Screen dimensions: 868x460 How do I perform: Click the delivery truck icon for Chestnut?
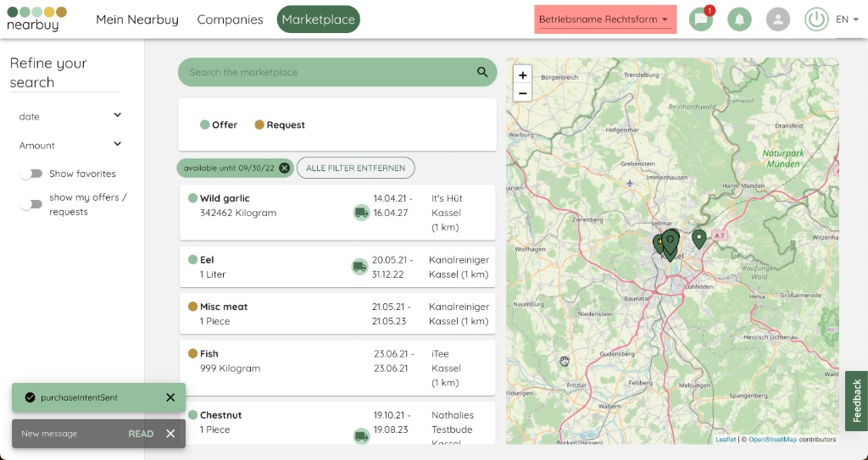361,436
